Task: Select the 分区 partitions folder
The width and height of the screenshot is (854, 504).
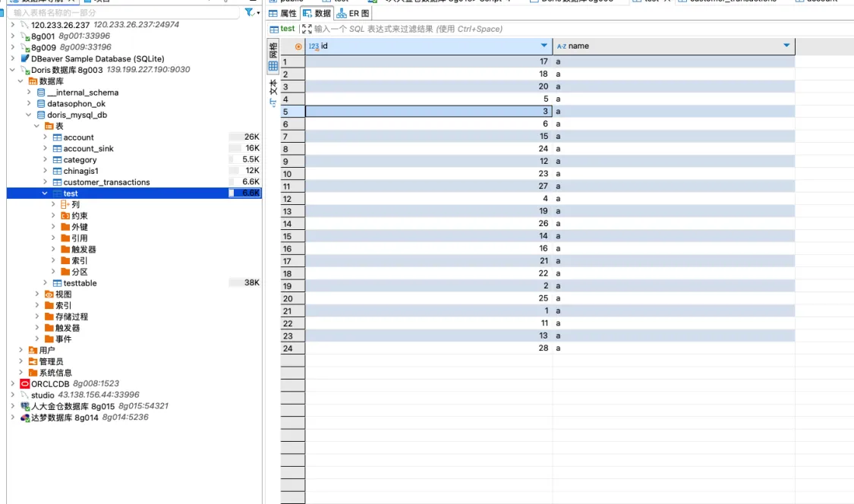Action: 80,272
